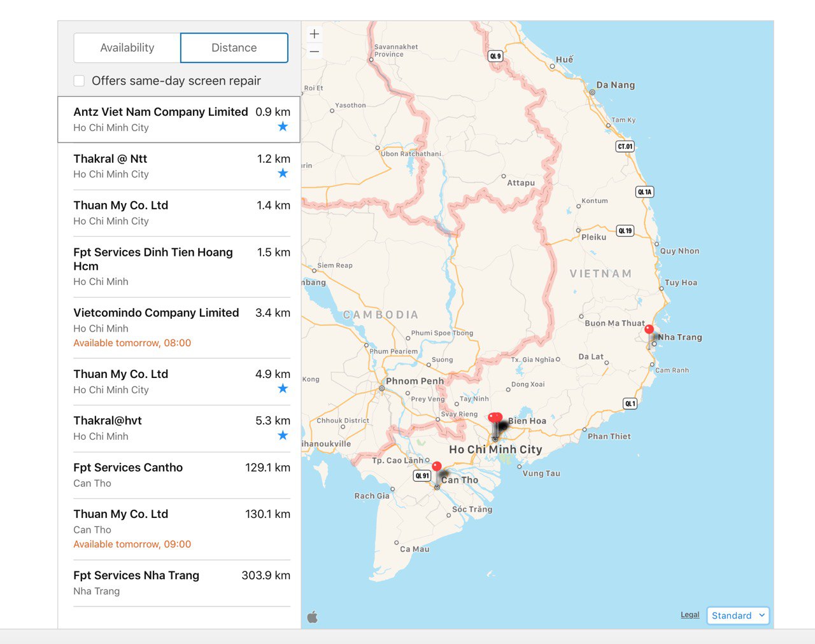Click the star on Thuan My Co. Ltd 4.9 km

[x=283, y=389]
